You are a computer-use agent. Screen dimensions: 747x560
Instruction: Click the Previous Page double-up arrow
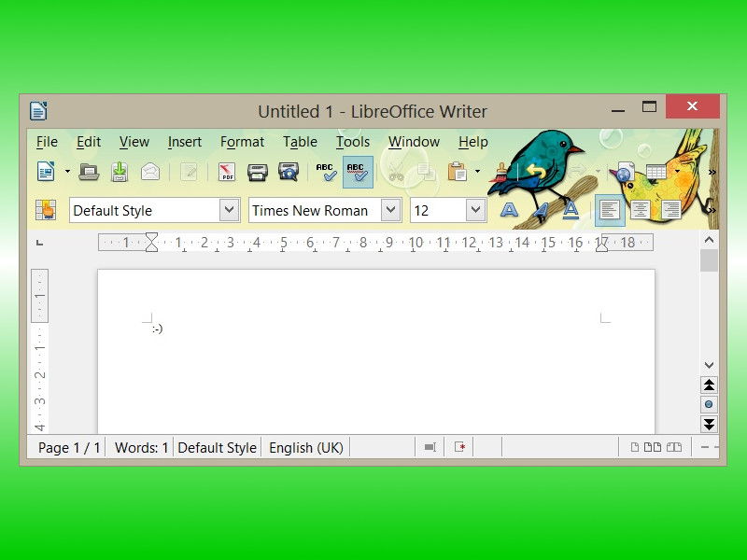(x=709, y=385)
